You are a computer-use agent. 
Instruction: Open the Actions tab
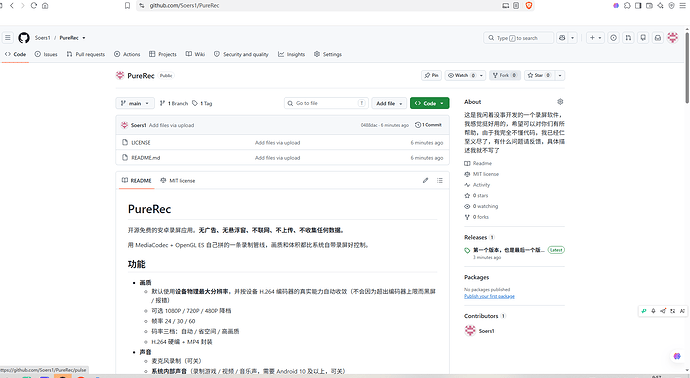(127, 55)
